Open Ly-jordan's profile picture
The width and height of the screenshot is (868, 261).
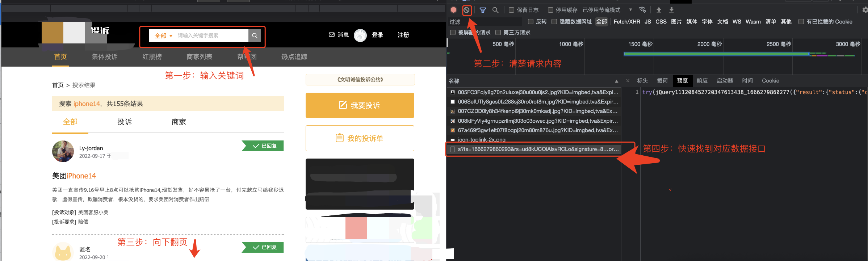pos(63,151)
